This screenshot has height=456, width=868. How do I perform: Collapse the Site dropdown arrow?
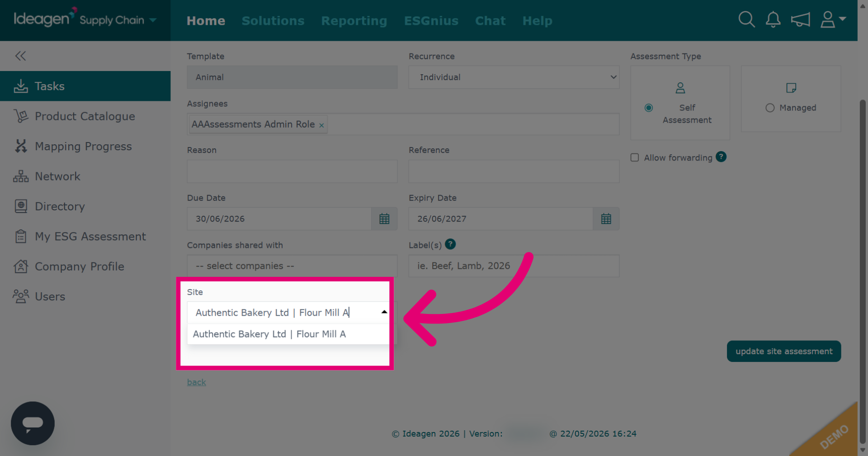[384, 312]
